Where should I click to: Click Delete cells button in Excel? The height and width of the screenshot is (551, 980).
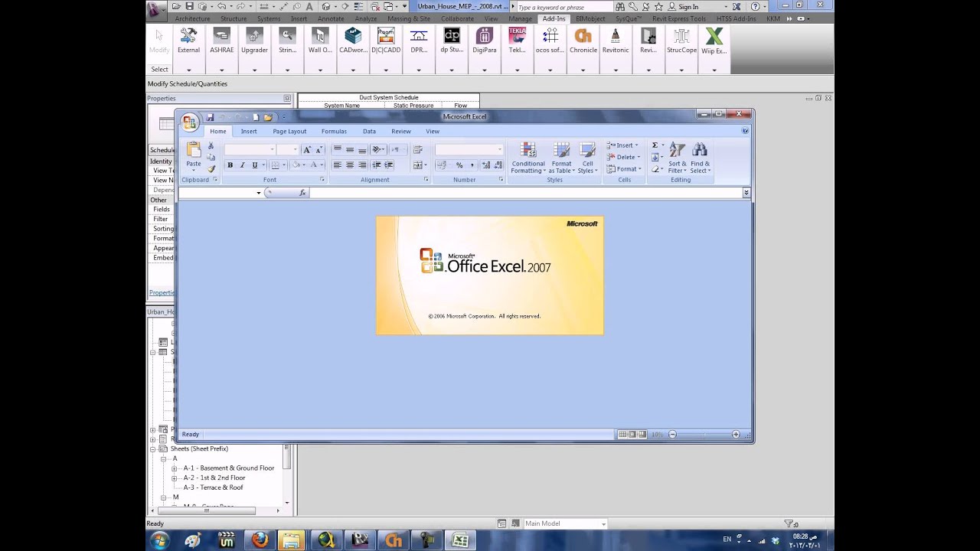[x=624, y=158]
